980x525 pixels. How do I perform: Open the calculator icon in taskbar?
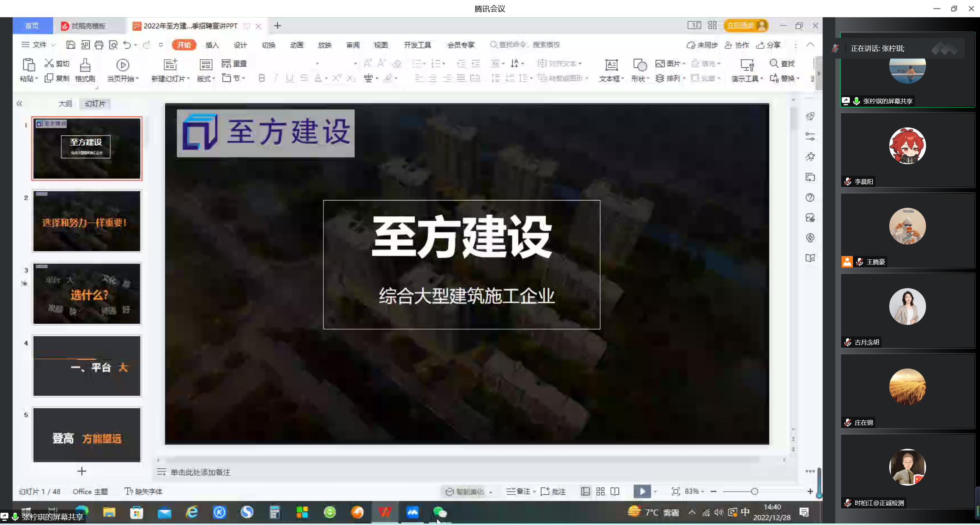(x=274, y=512)
